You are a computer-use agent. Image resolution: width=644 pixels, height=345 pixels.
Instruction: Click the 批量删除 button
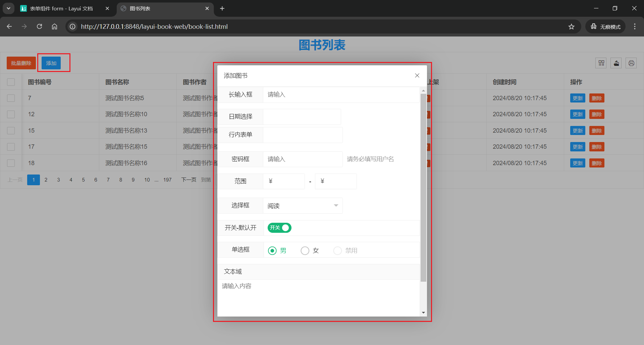[21, 63]
